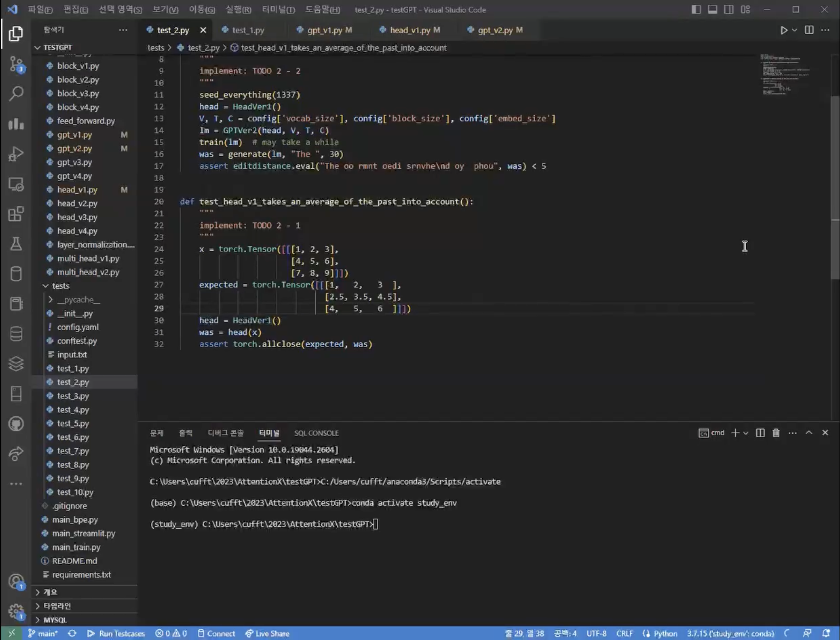The height and width of the screenshot is (640, 840).
Task: Open new terminal profile dropdown arrow
Action: click(745, 433)
